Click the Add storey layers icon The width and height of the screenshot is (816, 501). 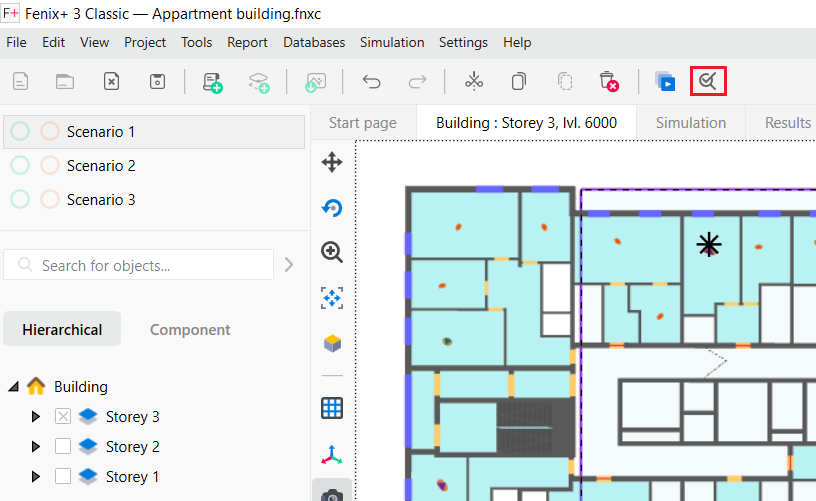point(259,82)
